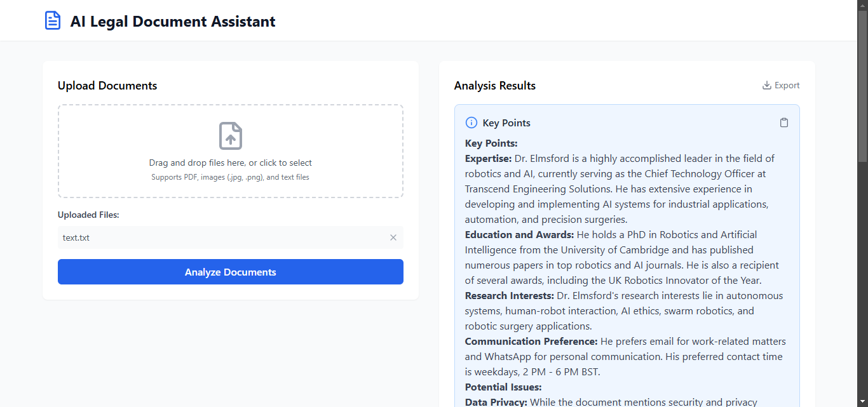The height and width of the screenshot is (407, 868).
Task: Click the download icon next to Export
Action: pos(767,85)
